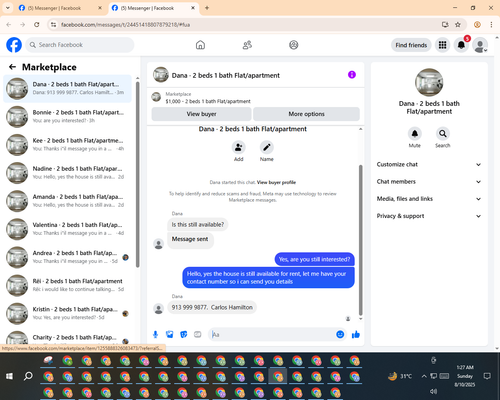Go to the Home feed icon
The width and height of the screenshot is (500, 400).
point(200,45)
